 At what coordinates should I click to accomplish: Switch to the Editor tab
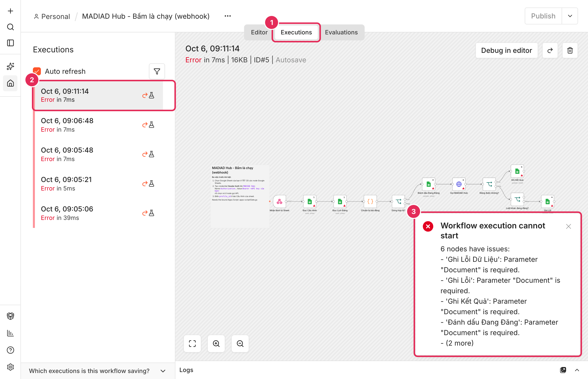click(259, 32)
